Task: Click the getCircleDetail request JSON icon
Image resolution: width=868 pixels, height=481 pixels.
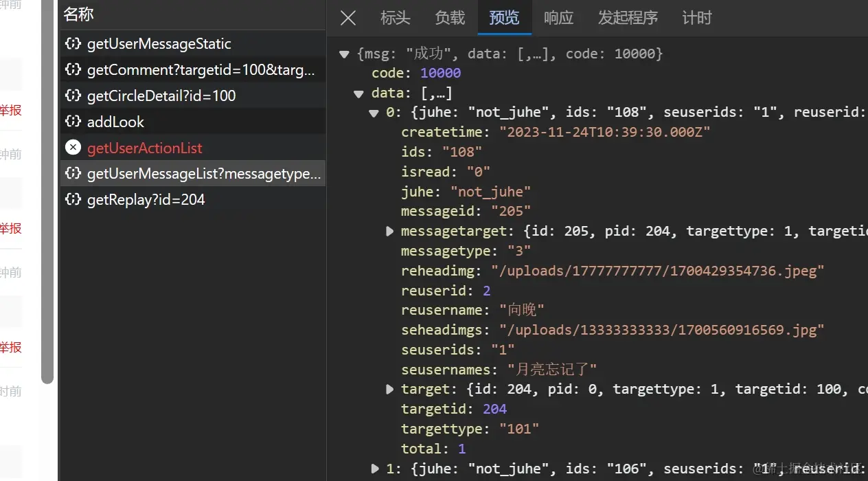Action: [73, 96]
